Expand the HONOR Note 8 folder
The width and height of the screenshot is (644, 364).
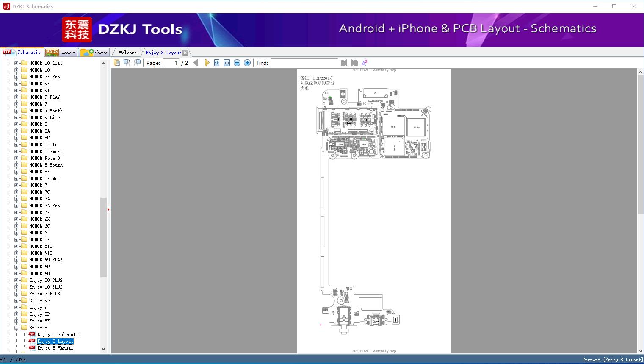(x=16, y=158)
